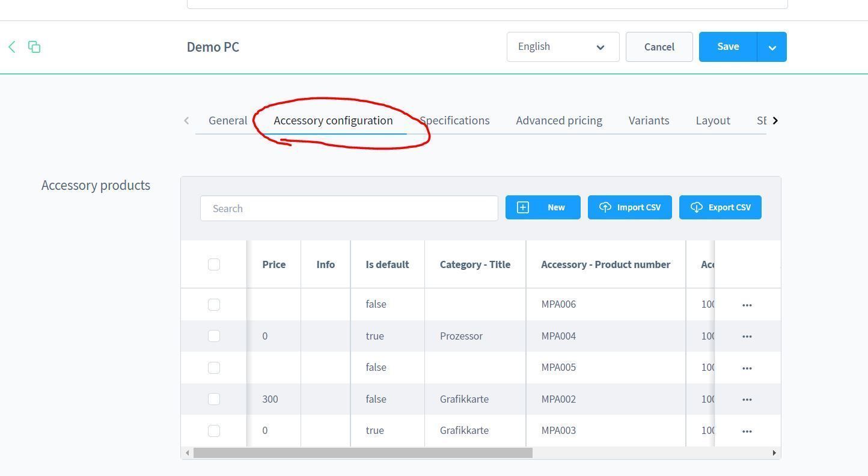
Task: Toggle the select-all checkbox in header
Action: [x=214, y=264]
